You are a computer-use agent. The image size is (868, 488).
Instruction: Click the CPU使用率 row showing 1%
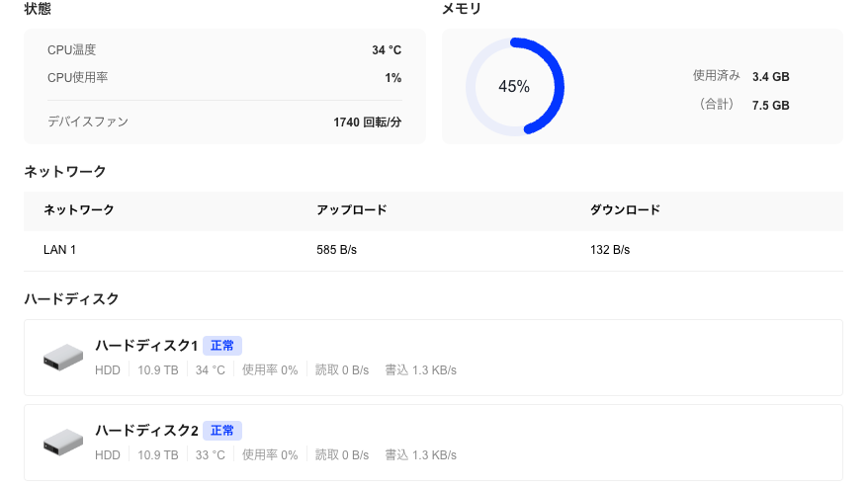click(224, 78)
